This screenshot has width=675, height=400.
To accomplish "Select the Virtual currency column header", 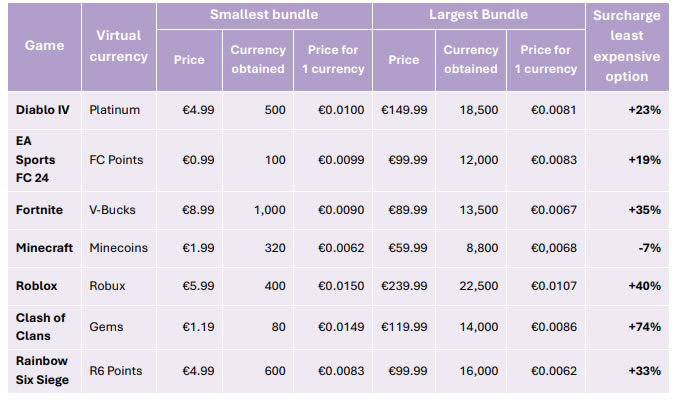I will pyautogui.click(x=120, y=46).
